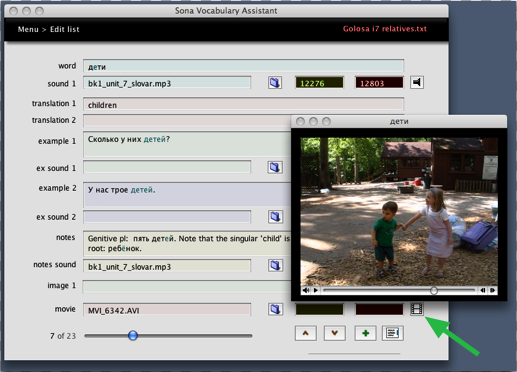Screen dimensions: 517x372
Task: Click the example 2 text field
Action: [x=187, y=195]
